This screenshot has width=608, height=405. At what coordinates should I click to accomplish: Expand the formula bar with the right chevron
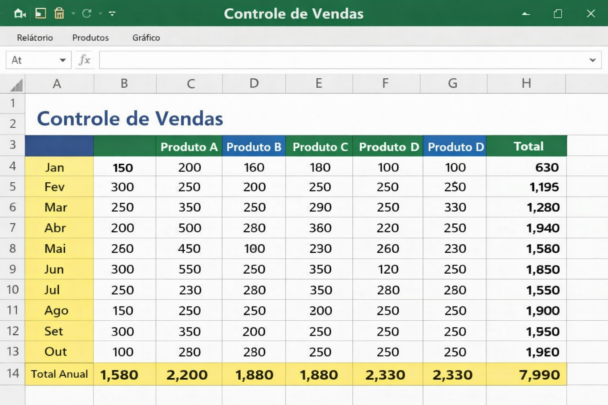pyautogui.click(x=594, y=60)
